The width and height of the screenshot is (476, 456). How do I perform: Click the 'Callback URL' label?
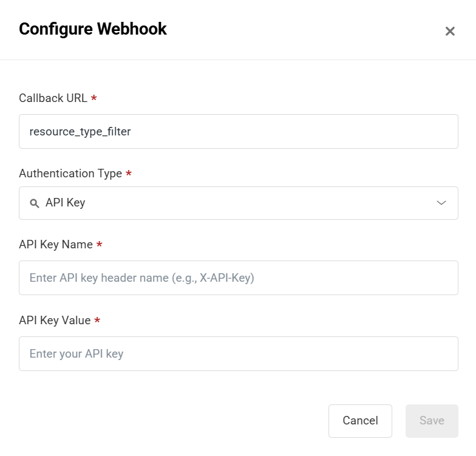(x=53, y=98)
